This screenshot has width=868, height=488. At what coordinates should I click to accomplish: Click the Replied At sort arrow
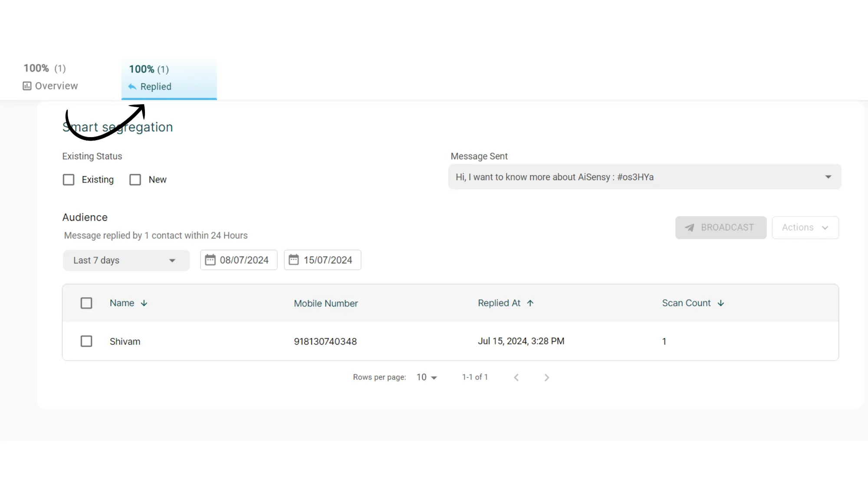click(x=530, y=303)
